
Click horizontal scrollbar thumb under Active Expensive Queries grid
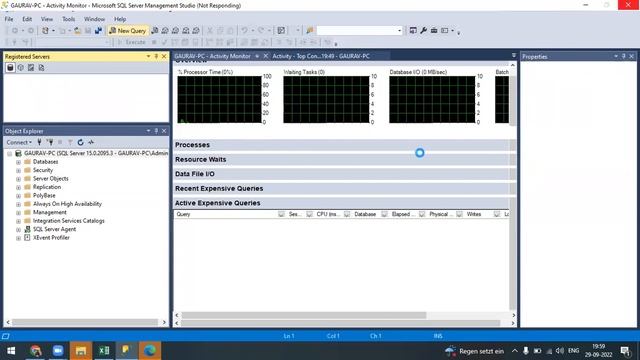304,315
